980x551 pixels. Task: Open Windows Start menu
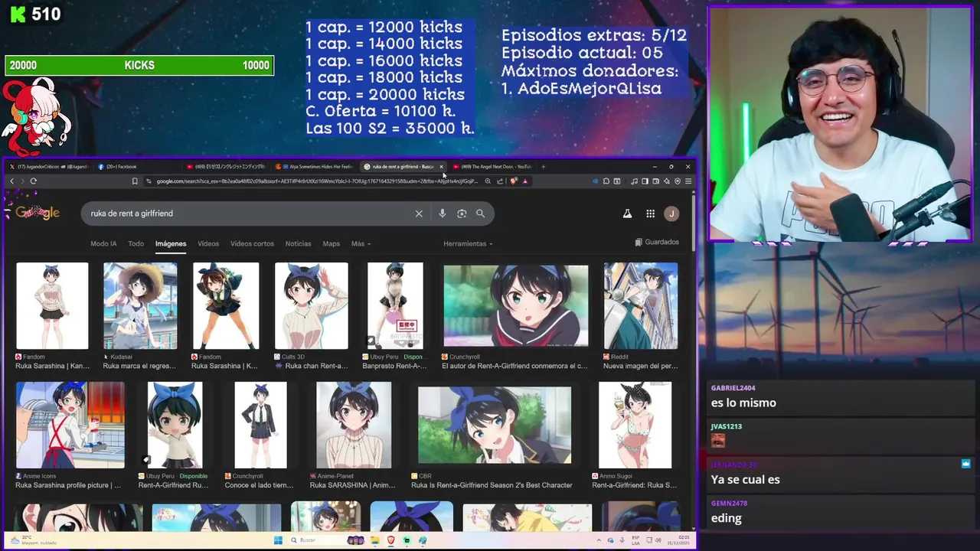[x=278, y=540]
